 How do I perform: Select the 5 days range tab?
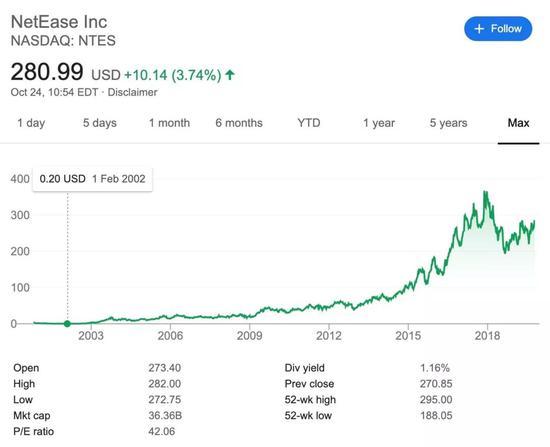[x=100, y=123]
